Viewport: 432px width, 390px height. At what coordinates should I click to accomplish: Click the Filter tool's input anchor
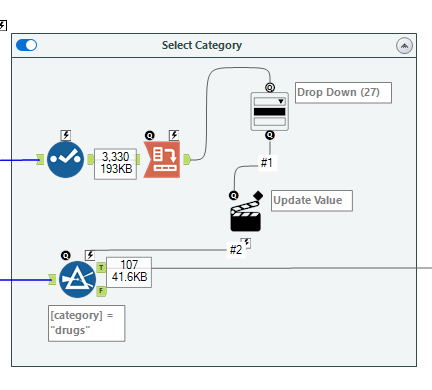pyautogui.click(x=52, y=279)
